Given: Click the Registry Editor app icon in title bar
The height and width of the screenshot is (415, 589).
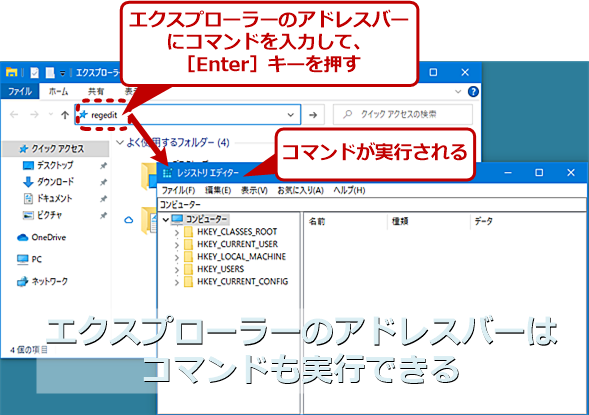Looking at the screenshot, I should point(167,173).
